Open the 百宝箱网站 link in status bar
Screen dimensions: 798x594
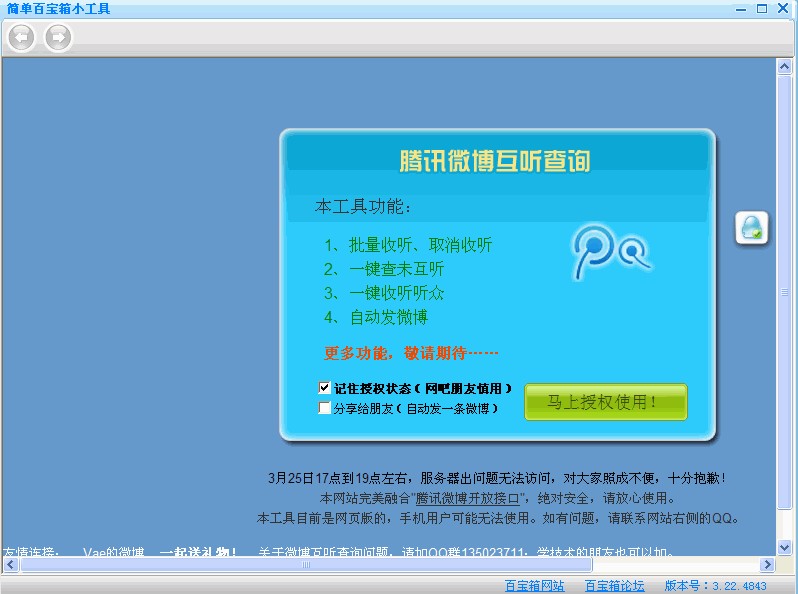tap(534, 586)
